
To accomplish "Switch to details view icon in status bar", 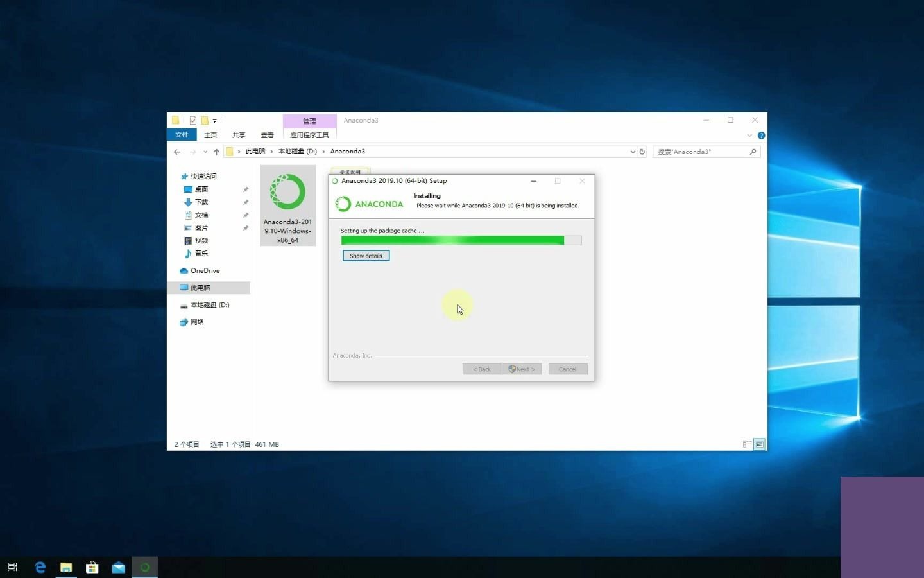I will point(747,444).
